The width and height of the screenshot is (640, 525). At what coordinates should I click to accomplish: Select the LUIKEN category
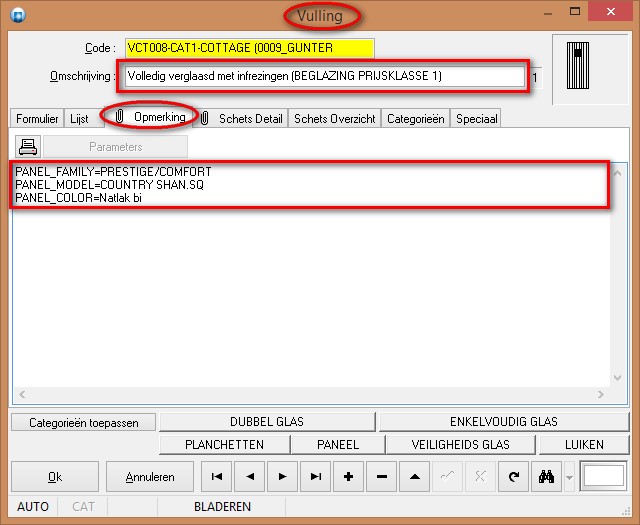coord(584,445)
